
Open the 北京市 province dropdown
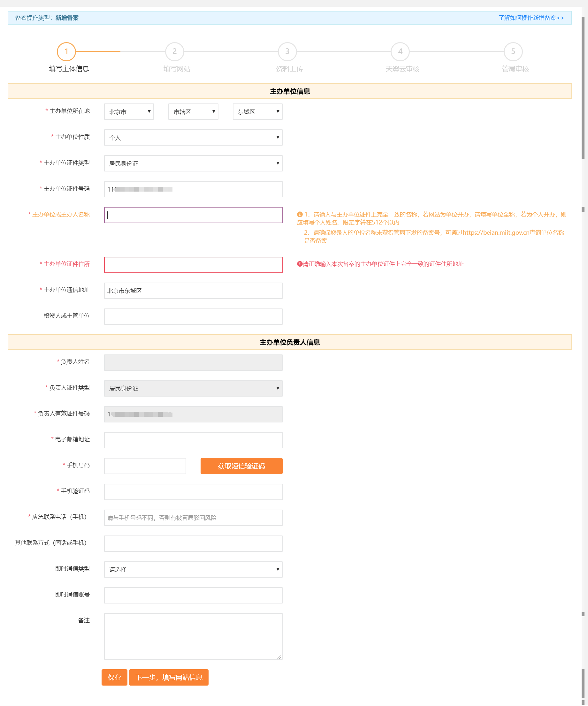(x=129, y=112)
